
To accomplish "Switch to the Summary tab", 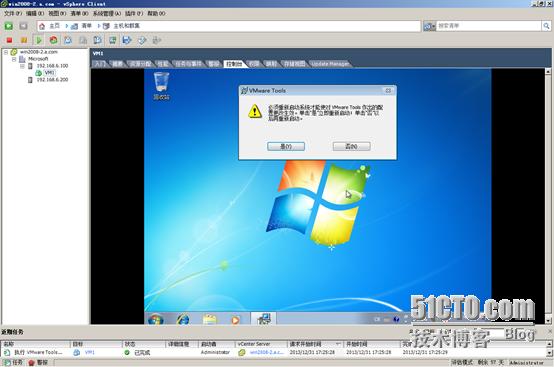I will 117,64.
